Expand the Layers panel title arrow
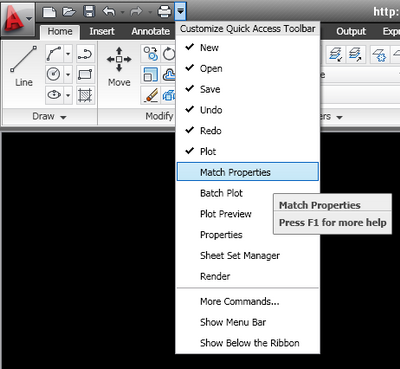The image size is (400, 369). click(339, 117)
